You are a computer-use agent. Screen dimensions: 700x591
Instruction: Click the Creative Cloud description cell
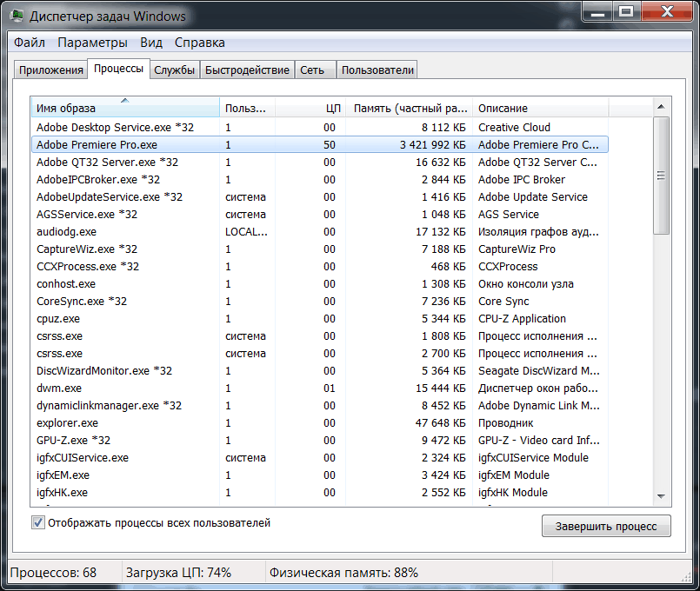pyautogui.click(x=514, y=128)
